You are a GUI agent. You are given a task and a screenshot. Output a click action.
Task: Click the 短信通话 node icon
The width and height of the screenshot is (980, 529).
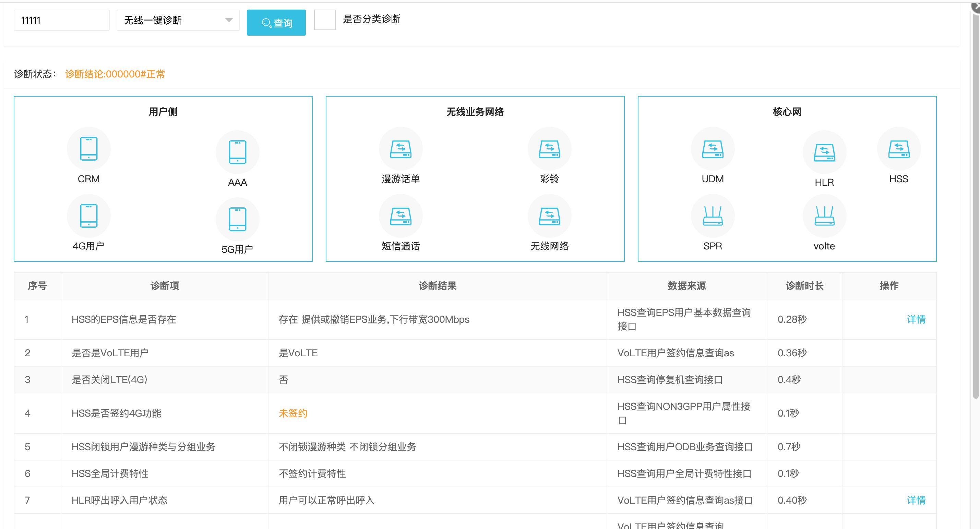click(x=401, y=216)
